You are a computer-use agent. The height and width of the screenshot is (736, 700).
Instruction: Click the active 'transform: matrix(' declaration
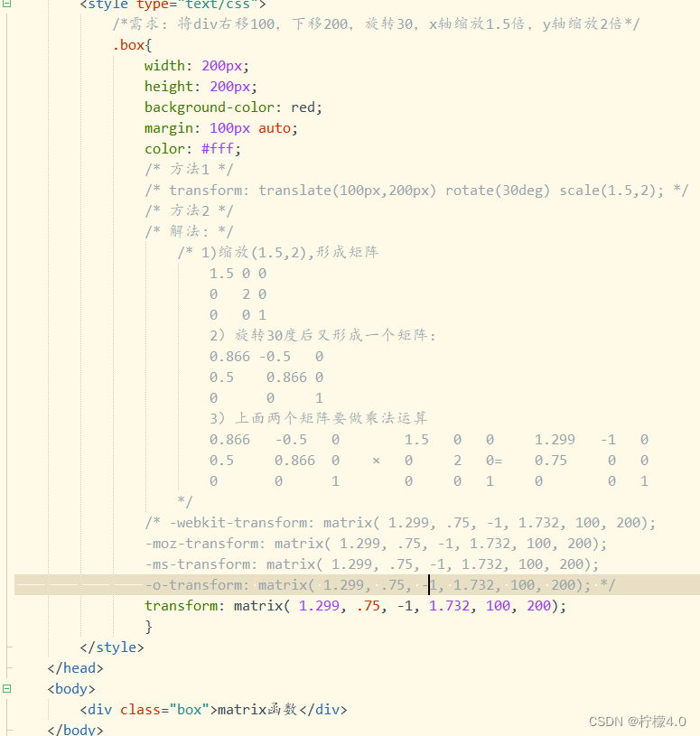coord(355,606)
